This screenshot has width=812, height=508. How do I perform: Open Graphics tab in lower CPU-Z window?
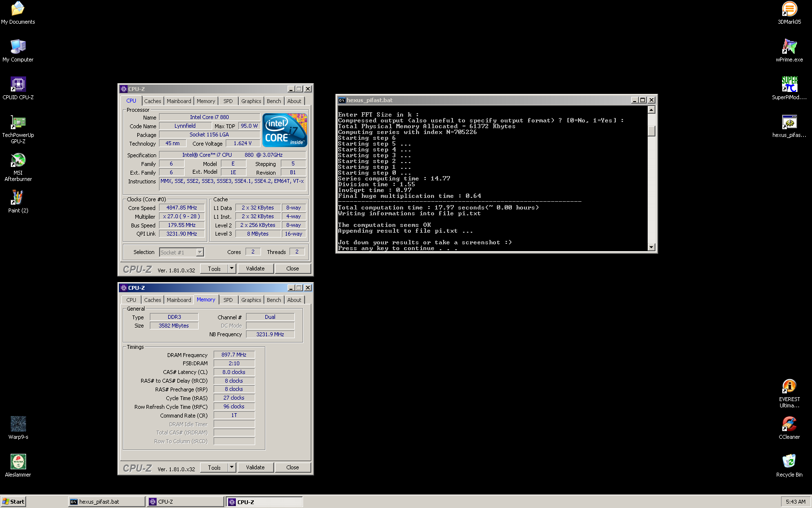click(x=251, y=300)
